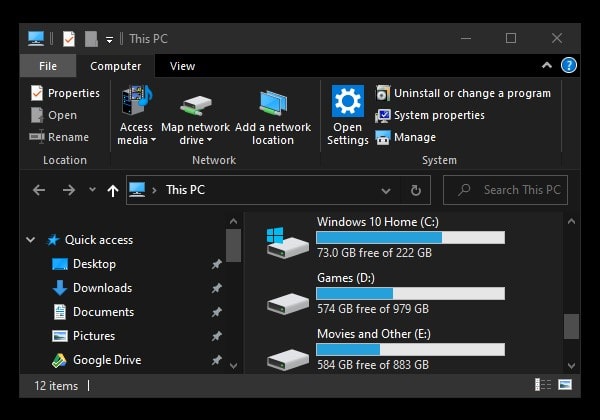
Task: Switch to the View ribbon tab
Action: [182, 66]
